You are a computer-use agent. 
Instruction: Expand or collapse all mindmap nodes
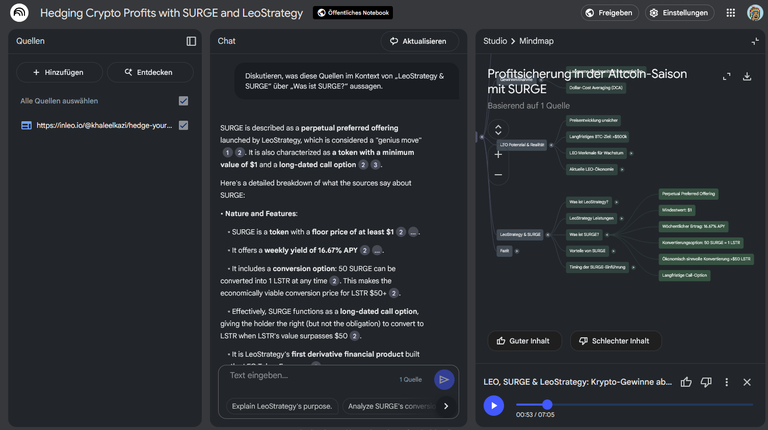498,130
